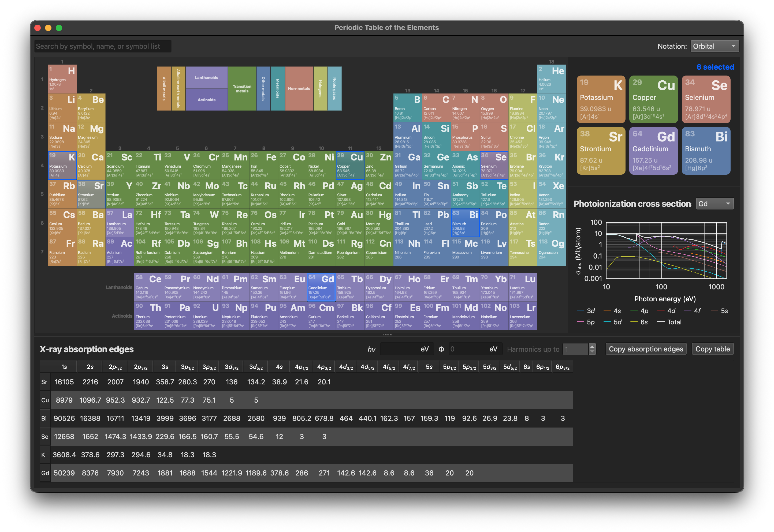The height and width of the screenshot is (532, 774).
Task: Click the Alkaline earth metals legend swatch
Action: point(178,89)
